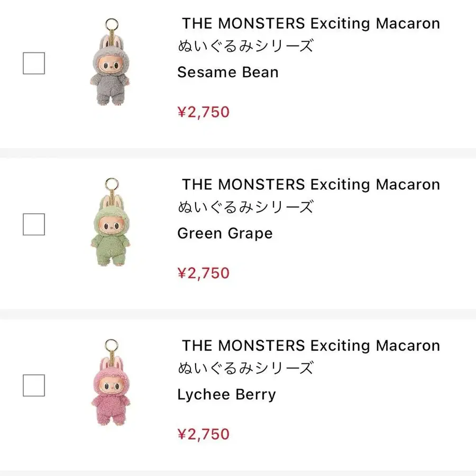Click the Lychee Berry product name
Screen dimensions: 476x476
click(226, 395)
